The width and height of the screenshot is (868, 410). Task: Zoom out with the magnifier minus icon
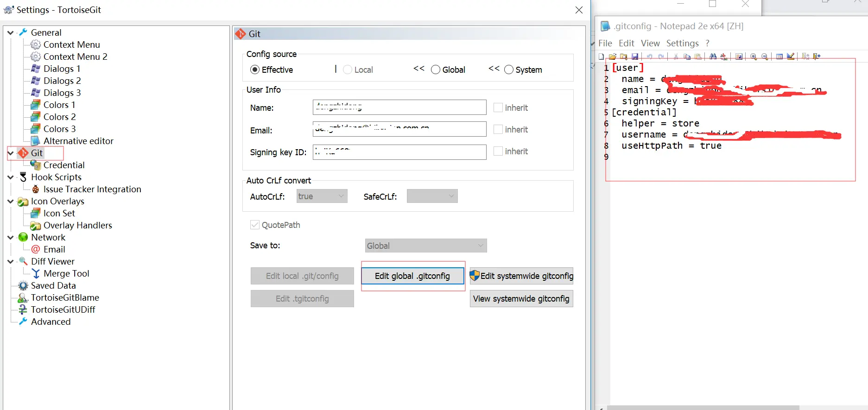click(x=765, y=57)
